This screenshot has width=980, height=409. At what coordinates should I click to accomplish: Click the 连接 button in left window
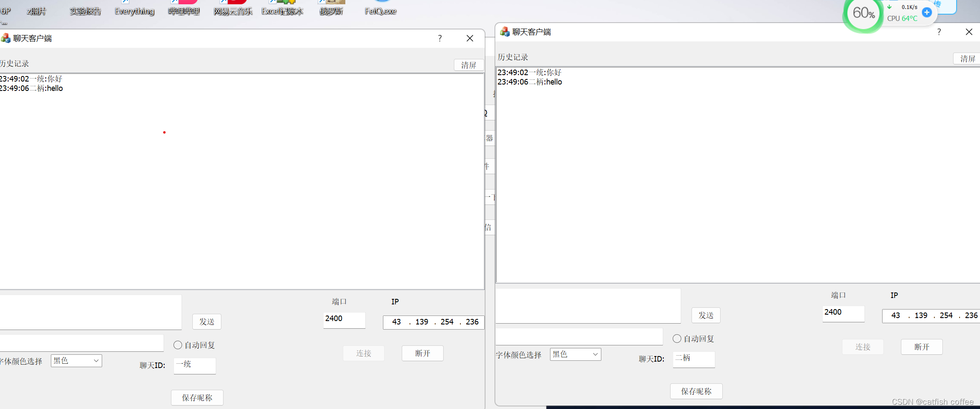point(364,353)
